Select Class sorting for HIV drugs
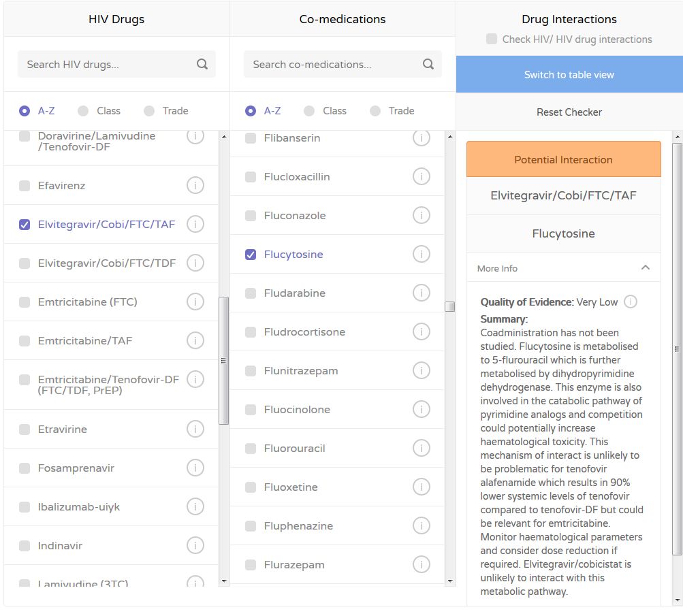Viewport: 683px width, 616px height. (x=83, y=111)
